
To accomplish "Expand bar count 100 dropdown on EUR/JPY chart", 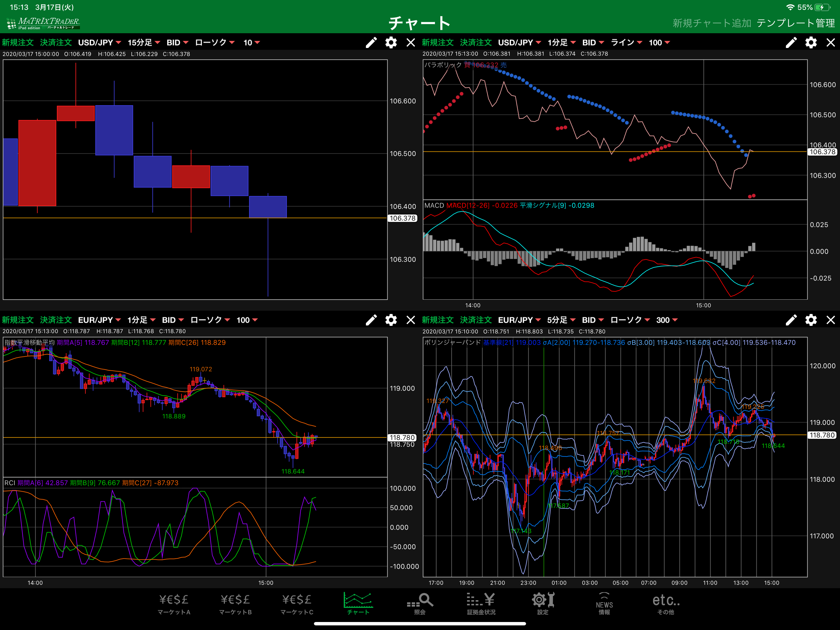I will (x=247, y=320).
